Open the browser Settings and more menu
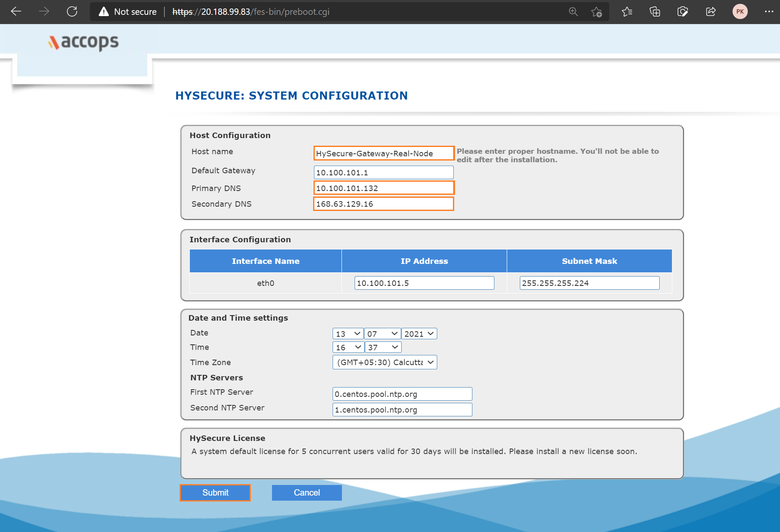This screenshot has height=532, width=780. tap(769, 11)
